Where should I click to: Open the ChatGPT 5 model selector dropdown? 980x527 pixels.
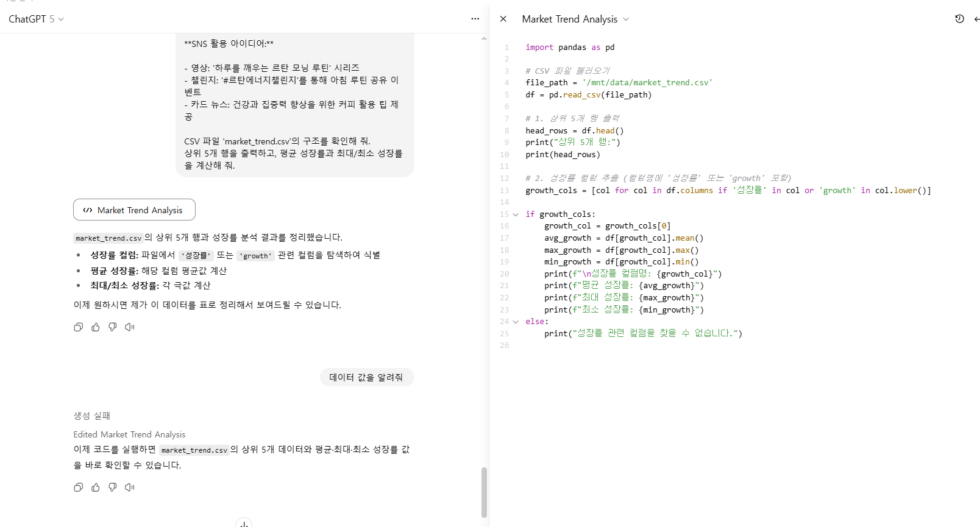point(36,19)
